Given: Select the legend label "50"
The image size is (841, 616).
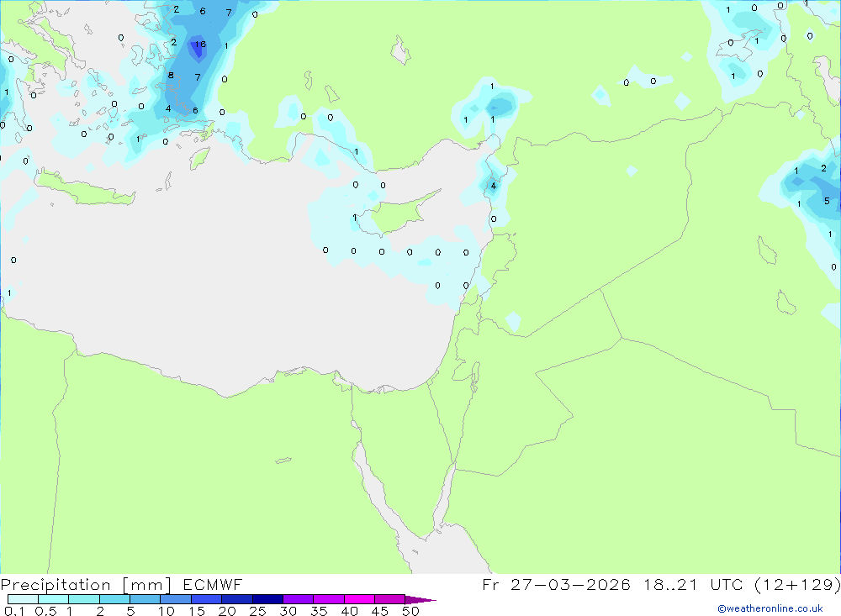Looking at the screenshot, I should (410, 611).
